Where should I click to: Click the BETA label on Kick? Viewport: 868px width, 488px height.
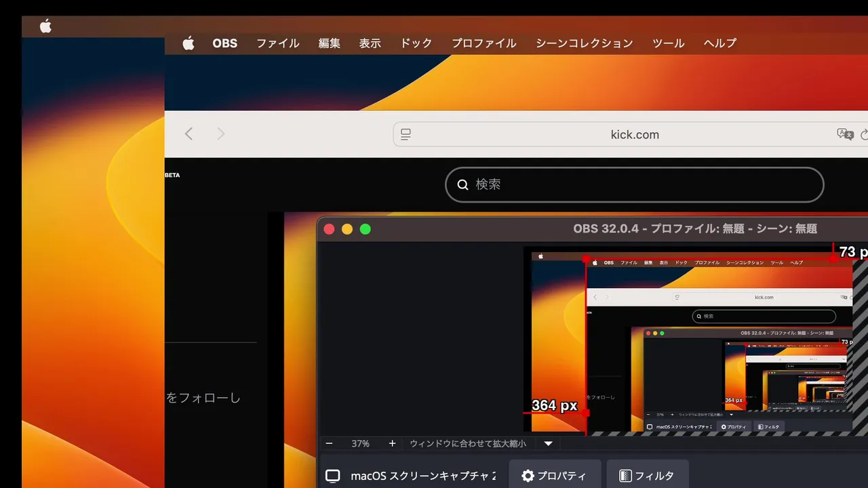(172, 175)
